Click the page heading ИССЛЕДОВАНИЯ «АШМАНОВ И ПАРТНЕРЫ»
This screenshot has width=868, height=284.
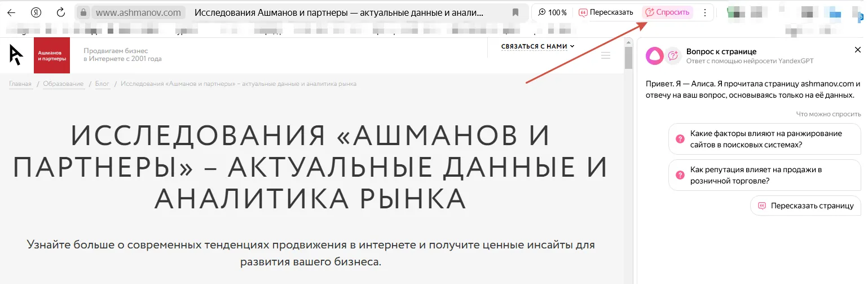310,167
